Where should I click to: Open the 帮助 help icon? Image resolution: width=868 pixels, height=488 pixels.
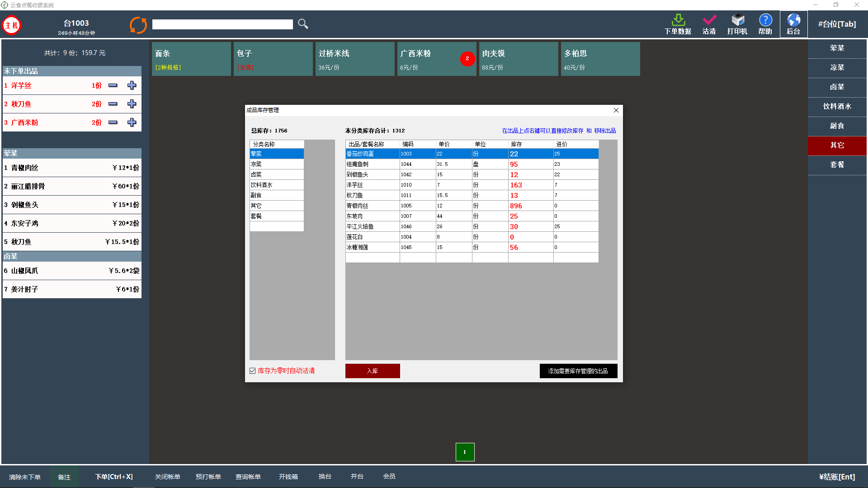point(765,20)
